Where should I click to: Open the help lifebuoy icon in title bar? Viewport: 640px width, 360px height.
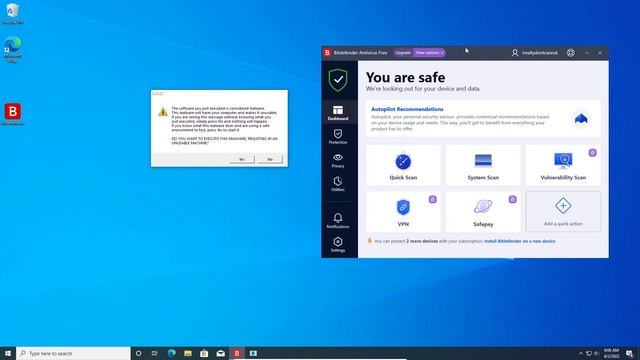point(571,53)
